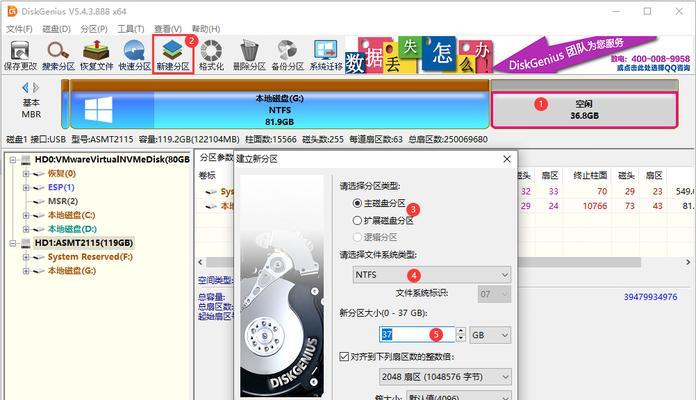Image resolution: width=696 pixels, height=400 pixels.
Task: Open the File (文件) menu
Action: click(x=19, y=29)
